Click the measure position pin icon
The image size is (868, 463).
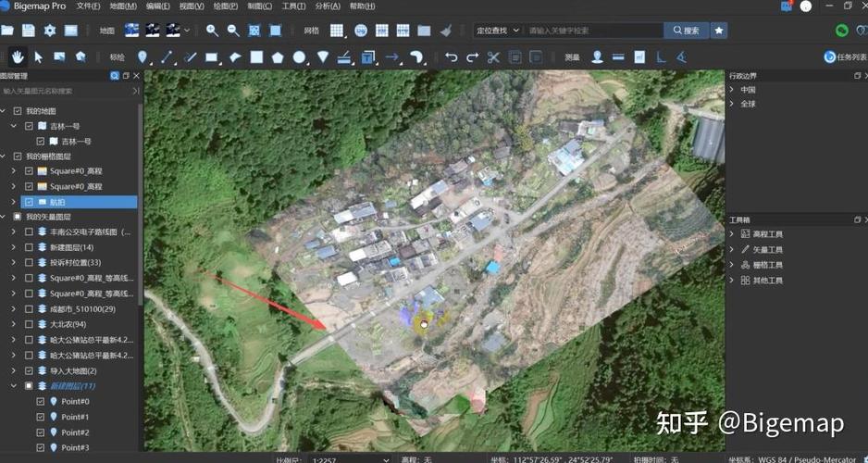tap(597, 56)
